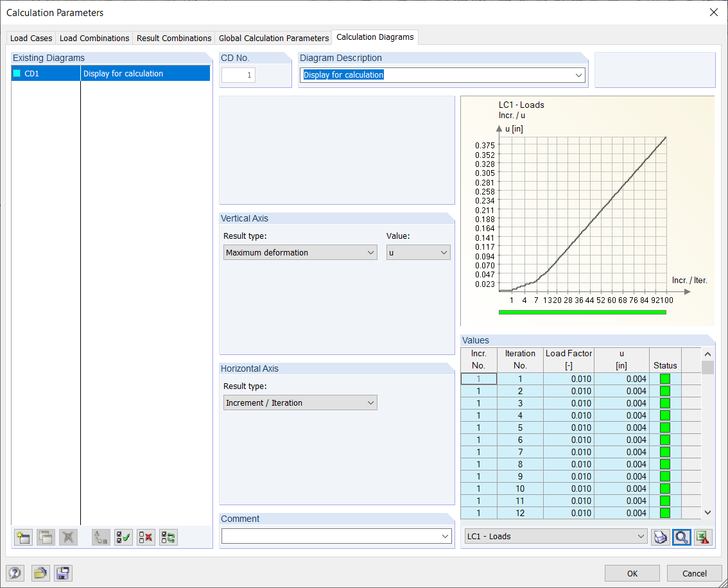Screen dimensions: 728x588
Task: Print the LC1 Loads diagram
Action: [660, 537]
